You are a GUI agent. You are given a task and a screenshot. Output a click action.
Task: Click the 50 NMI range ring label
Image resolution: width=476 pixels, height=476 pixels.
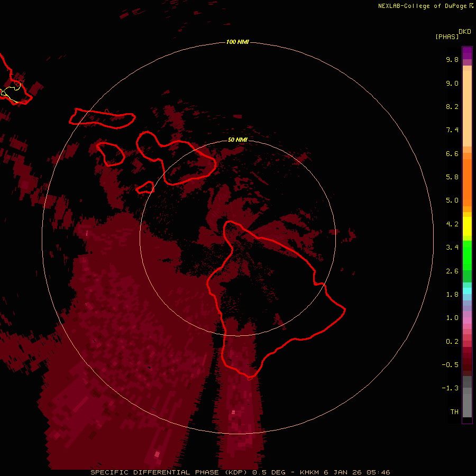click(237, 140)
